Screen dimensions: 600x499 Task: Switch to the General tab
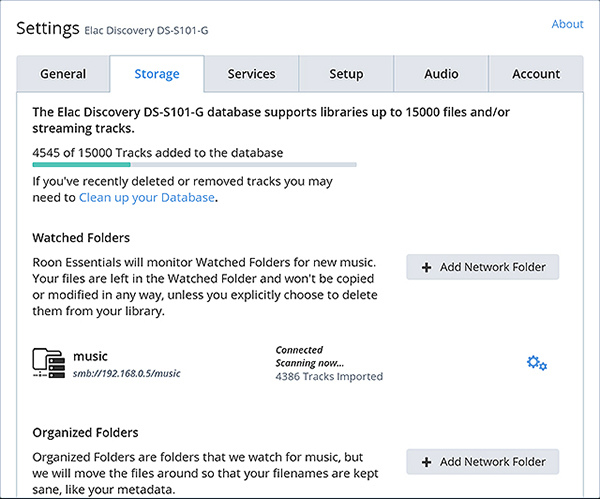(63, 74)
